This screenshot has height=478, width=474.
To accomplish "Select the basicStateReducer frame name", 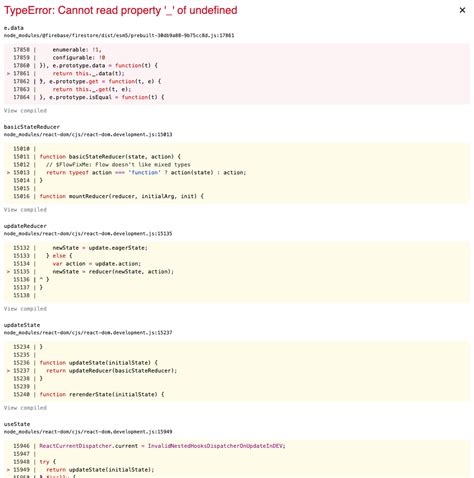I will (32, 127).
